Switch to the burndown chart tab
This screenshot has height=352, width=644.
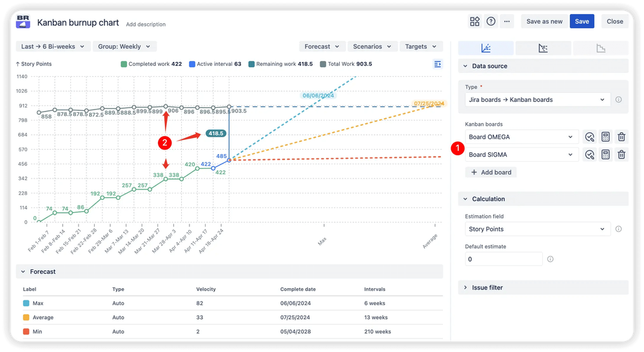pyautogui.click(x=600, y=48)
